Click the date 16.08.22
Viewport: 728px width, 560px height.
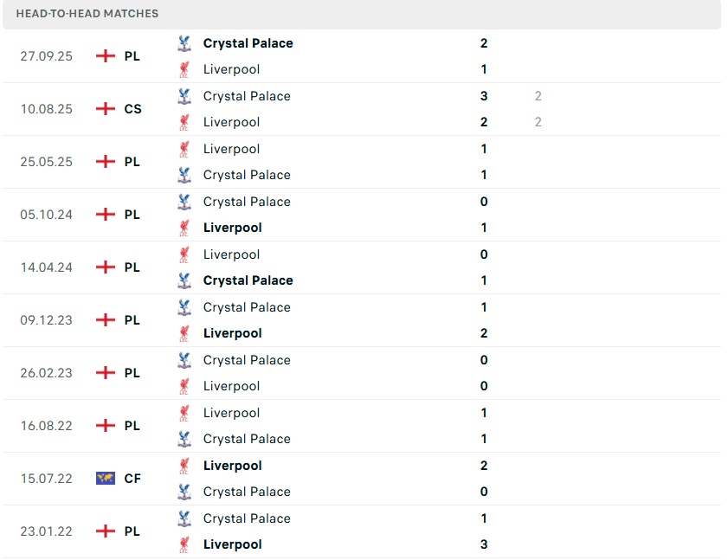coord(45,425)
